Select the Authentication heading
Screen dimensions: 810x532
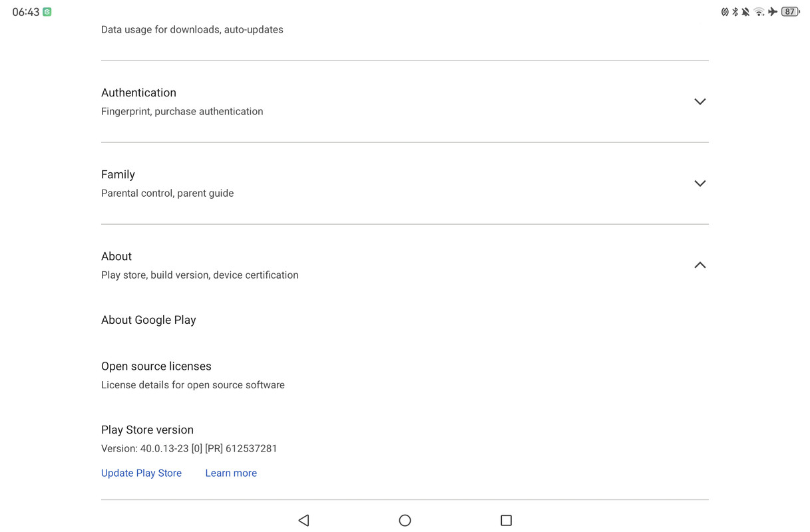pyautogui.click(x=138, y=92)
